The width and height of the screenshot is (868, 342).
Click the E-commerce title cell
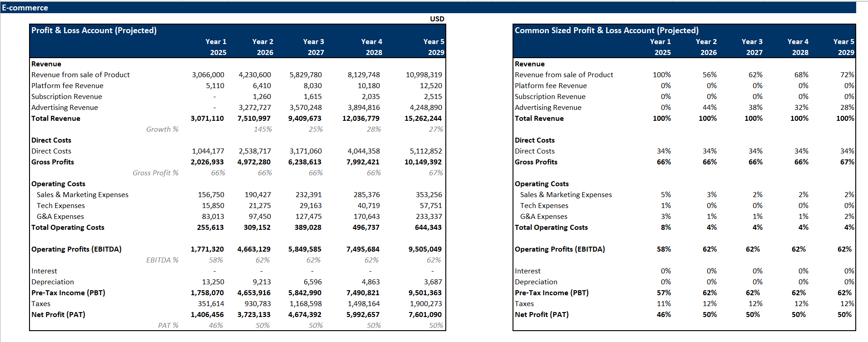point(25,8)
